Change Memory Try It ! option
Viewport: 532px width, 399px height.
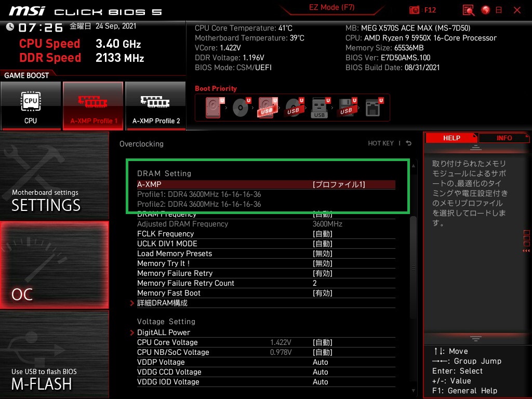(266, 263)
